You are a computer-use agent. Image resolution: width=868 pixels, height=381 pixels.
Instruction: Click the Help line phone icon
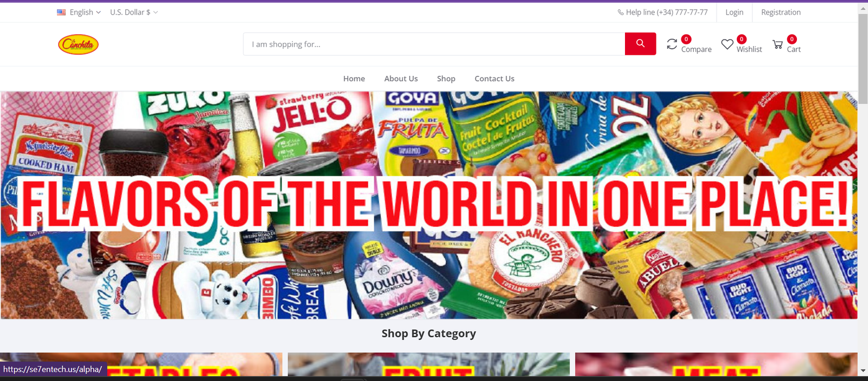tap(620, 12)
